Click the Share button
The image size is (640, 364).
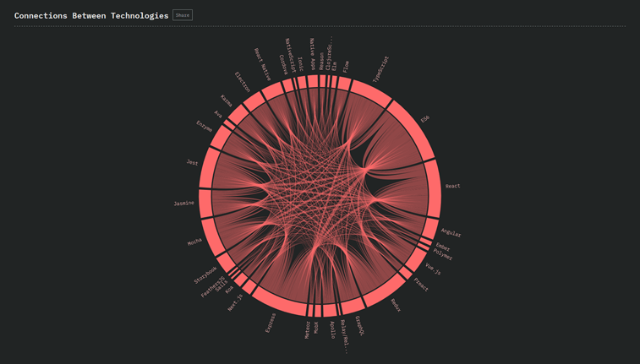coord(183,15)
